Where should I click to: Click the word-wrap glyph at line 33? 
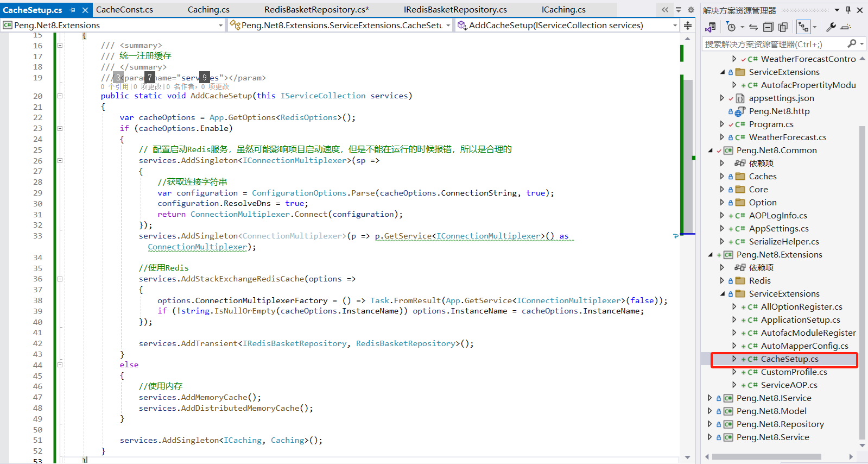(x=676, y=236)
